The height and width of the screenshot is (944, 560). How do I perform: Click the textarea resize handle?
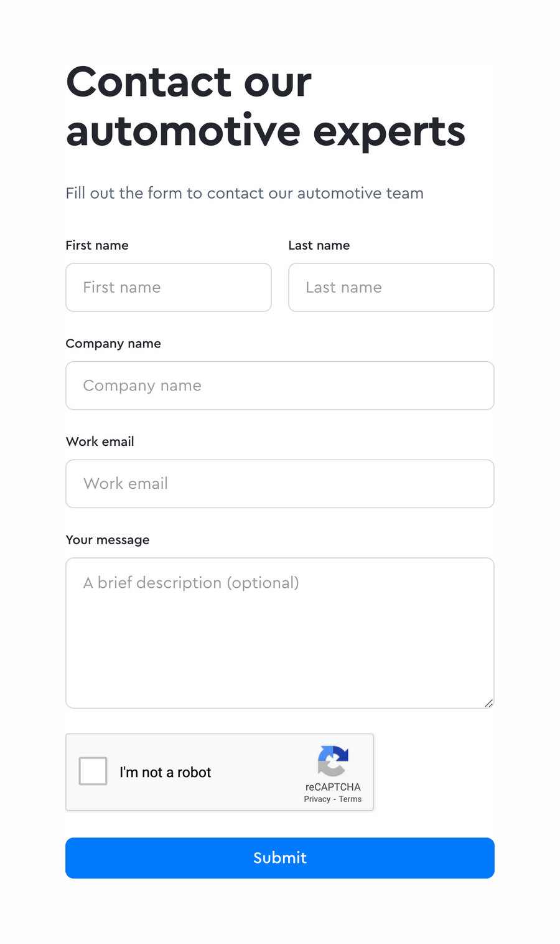(x=489, y=703)
